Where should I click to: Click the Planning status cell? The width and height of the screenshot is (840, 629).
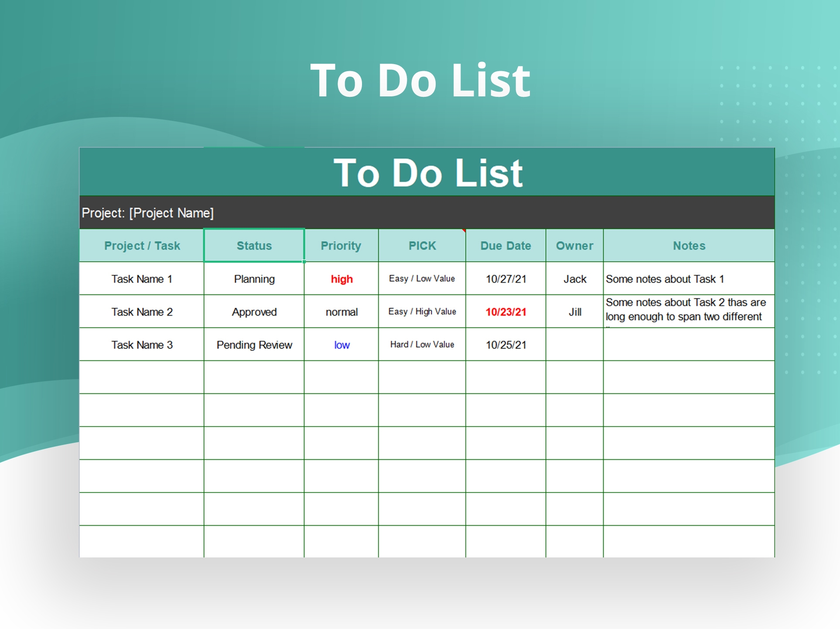(254, 279)
